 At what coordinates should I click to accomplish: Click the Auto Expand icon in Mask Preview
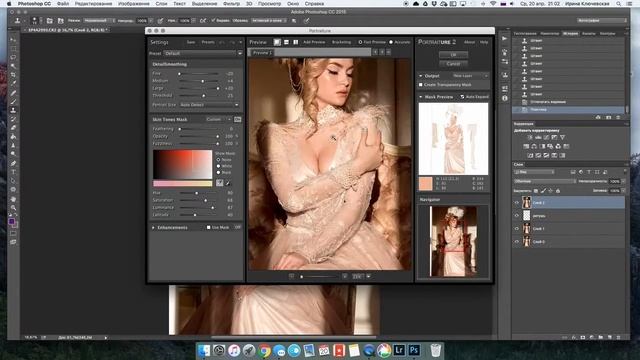(462, 97)
